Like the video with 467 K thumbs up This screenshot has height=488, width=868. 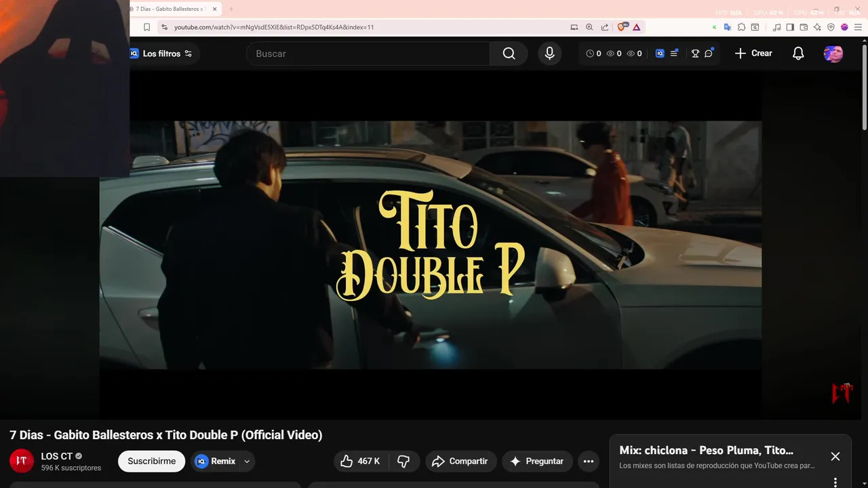[x=361, y=461]
